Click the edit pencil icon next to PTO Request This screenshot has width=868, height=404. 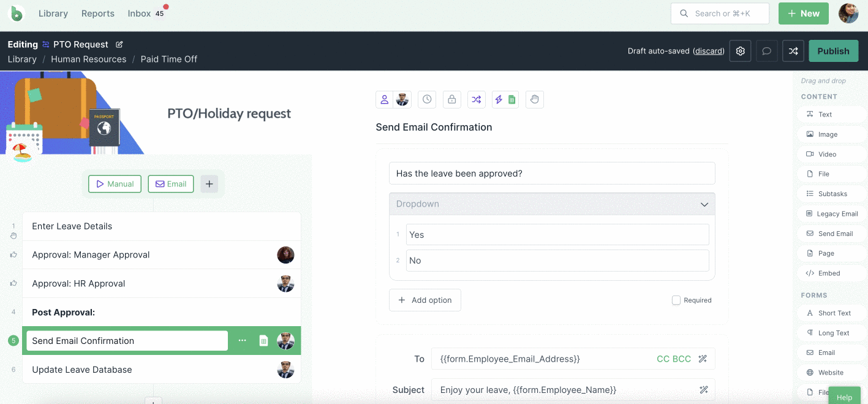point(119,44)
